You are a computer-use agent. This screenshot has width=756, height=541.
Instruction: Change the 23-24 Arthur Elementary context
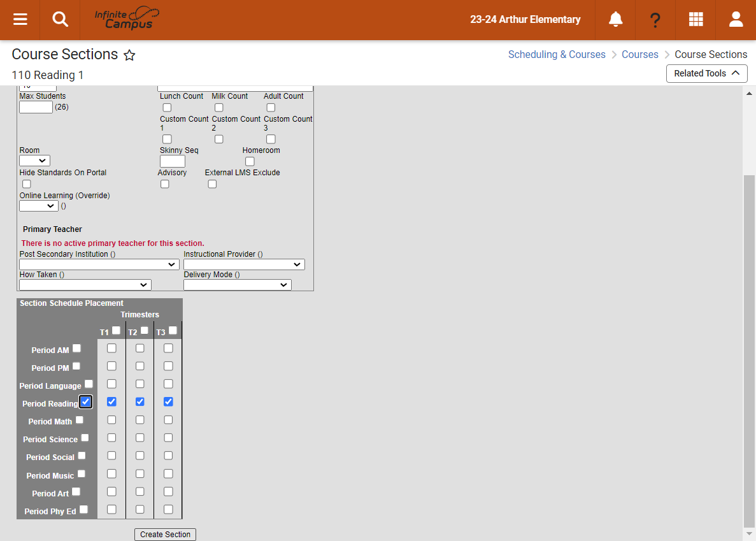click(525, 20)
